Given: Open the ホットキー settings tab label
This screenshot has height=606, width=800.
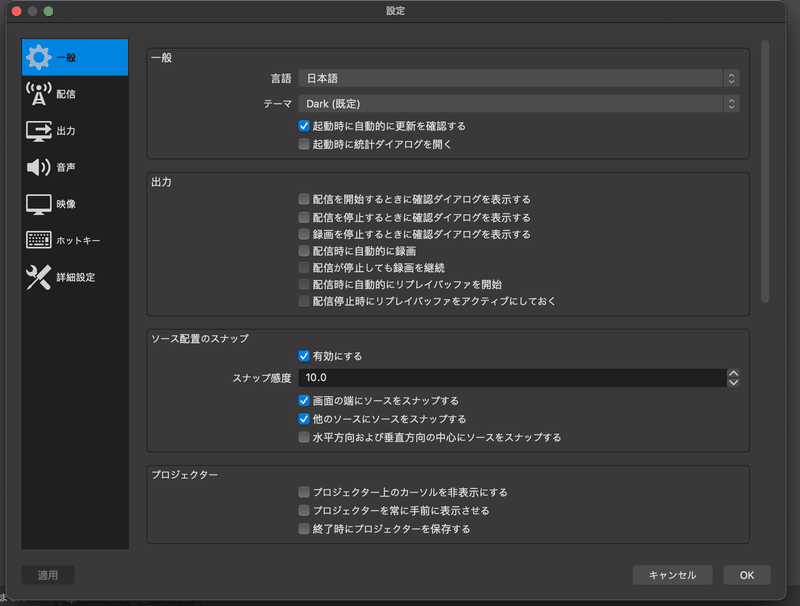Looking at the screenshot, I should [78, 240].
